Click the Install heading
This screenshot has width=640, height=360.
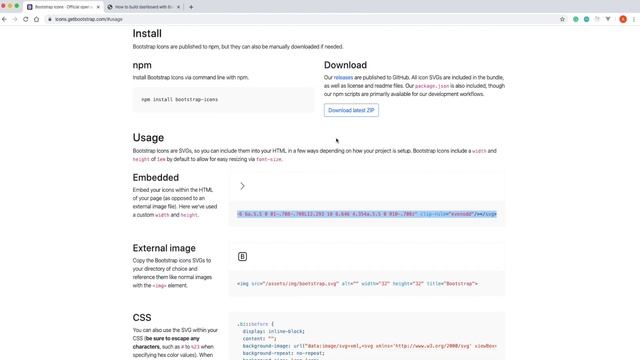147,33
